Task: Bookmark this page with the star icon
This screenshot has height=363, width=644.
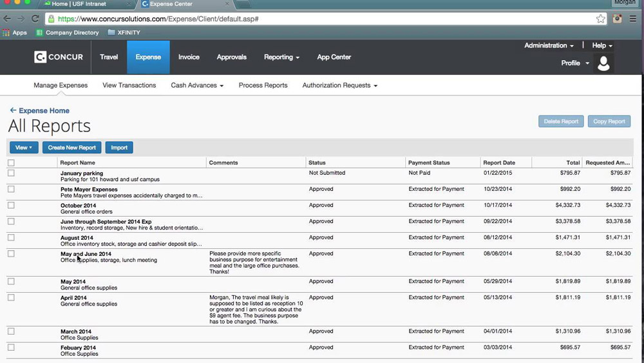Action: coord(600,19)
